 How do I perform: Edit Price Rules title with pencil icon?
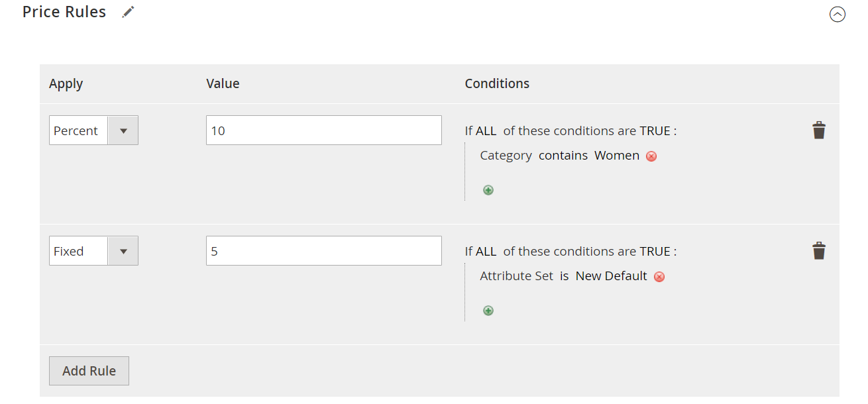pyautogui.click(x=129, y=12)
